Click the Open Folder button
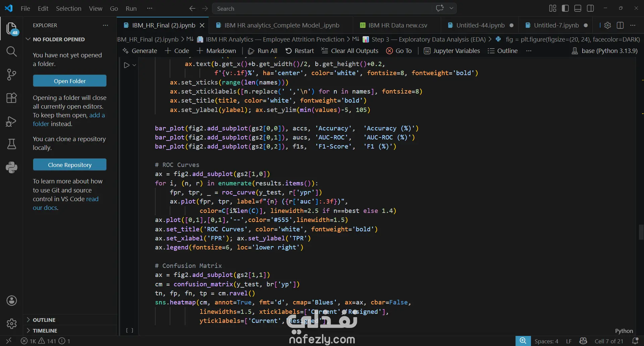644x346 pixels. click(x=70, y=81)
